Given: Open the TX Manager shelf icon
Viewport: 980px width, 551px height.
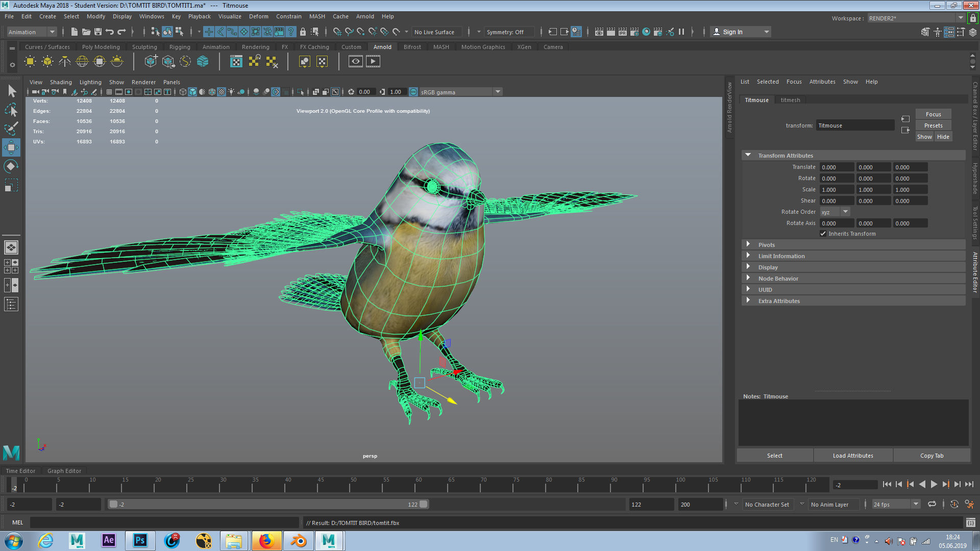Looking at the screenshot, I should [236, 62].
